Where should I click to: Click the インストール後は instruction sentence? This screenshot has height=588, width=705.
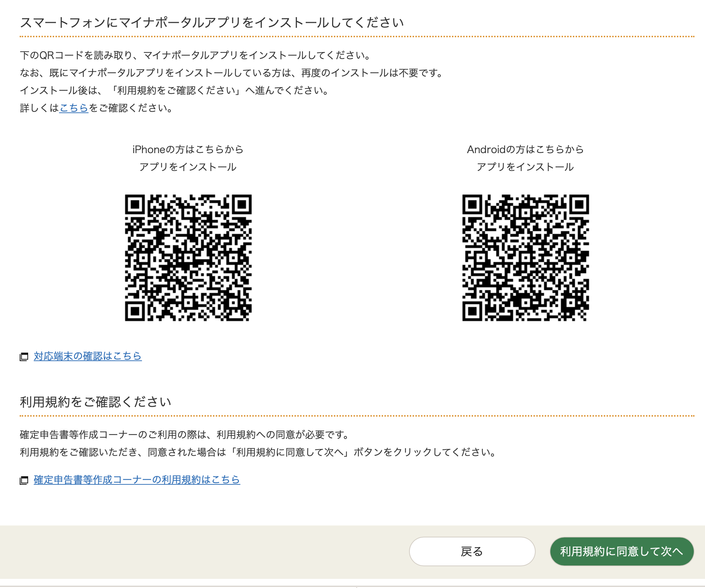pyautogui.click(x=175, y=91)
